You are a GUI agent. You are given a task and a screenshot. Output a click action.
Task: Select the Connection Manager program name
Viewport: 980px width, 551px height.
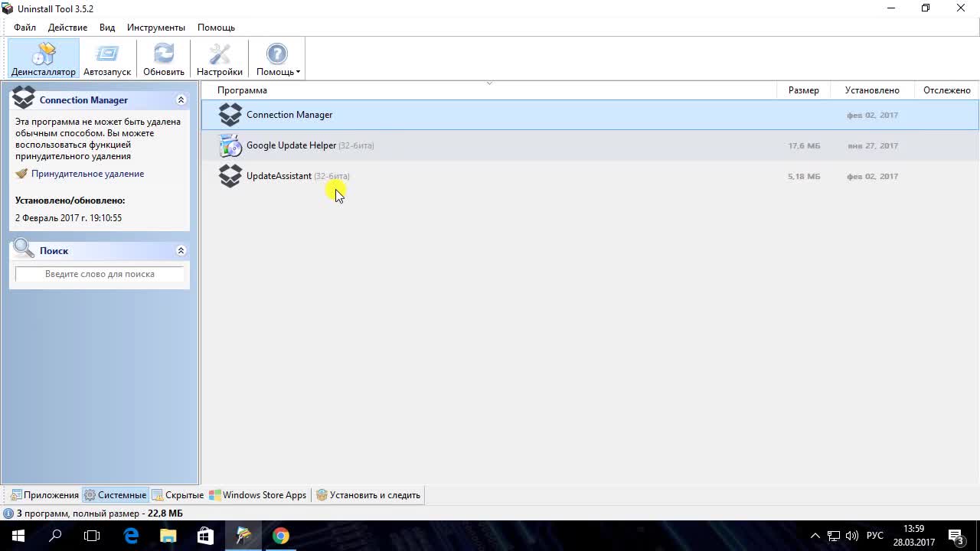point(289,115)
